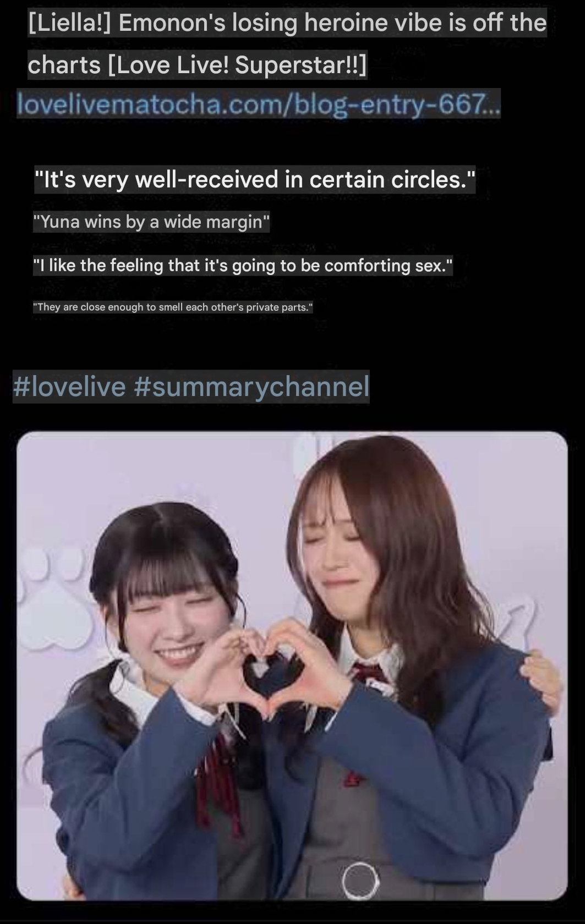Select the quote starting 'I like the feeling'
This screenshot has height=924, width=585.
tap(243, 266)
